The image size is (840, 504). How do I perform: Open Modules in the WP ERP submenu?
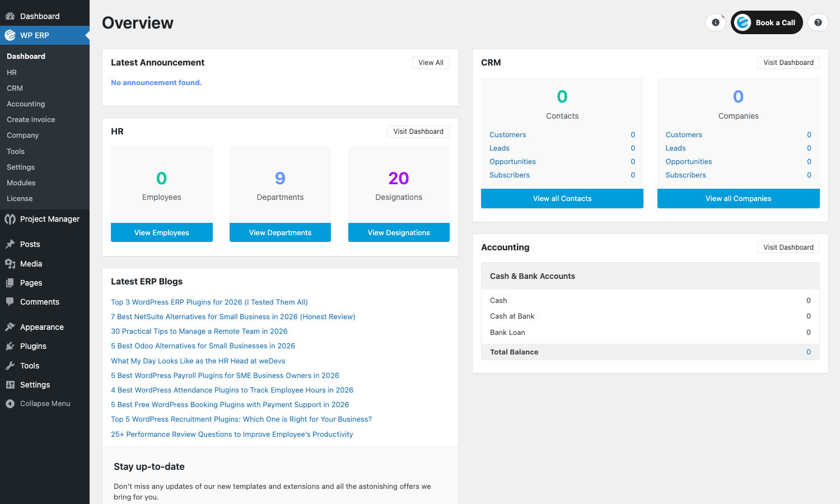(21, 183)
